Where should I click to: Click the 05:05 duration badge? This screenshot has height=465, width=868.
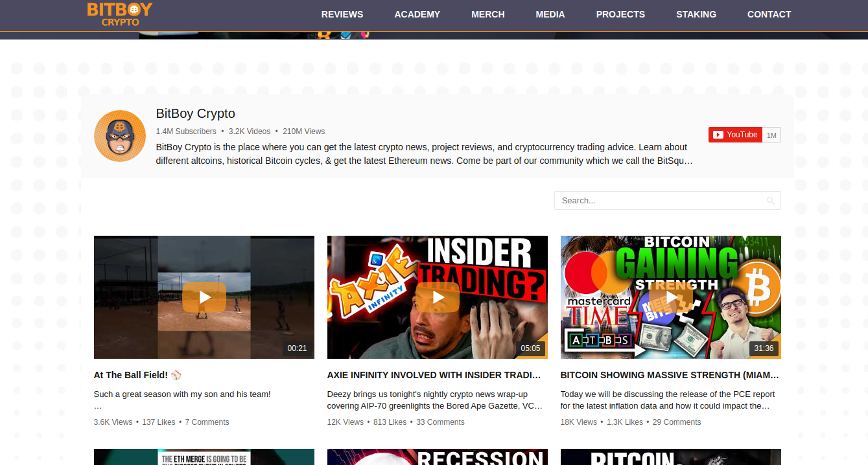pyautogui.click(x=530, y=348)
